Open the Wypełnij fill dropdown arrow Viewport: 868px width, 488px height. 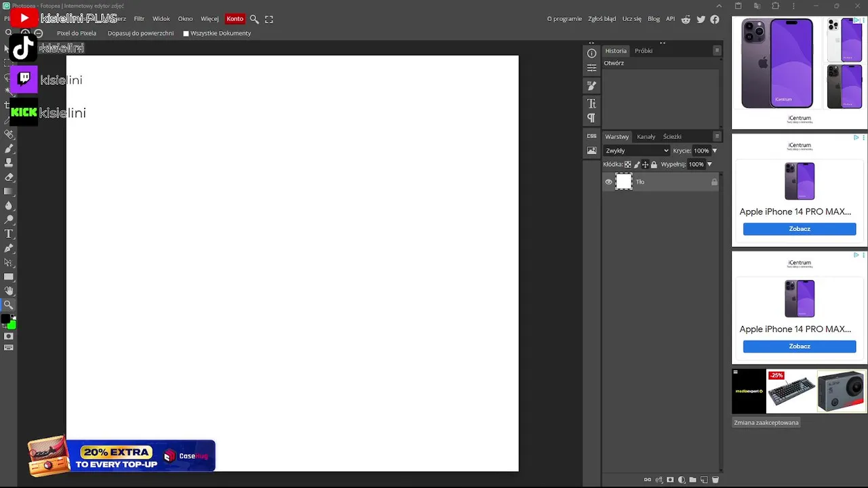(x=709, y=164)
